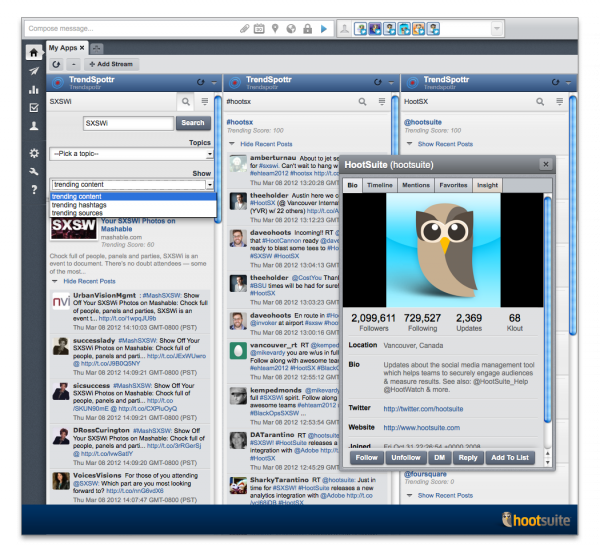Click the Reply button in profile popup
This screenshot has height=557, width=600.
pos(468,458)
